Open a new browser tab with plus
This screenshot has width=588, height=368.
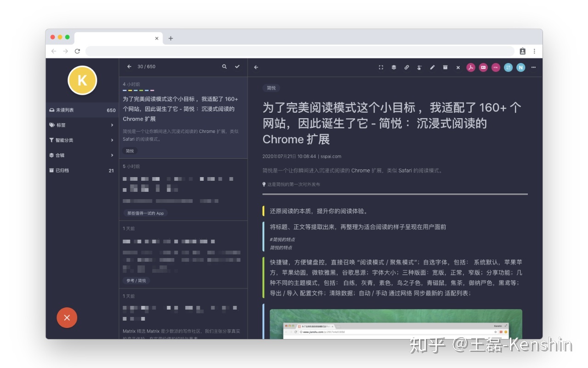[x=170, y=38]
